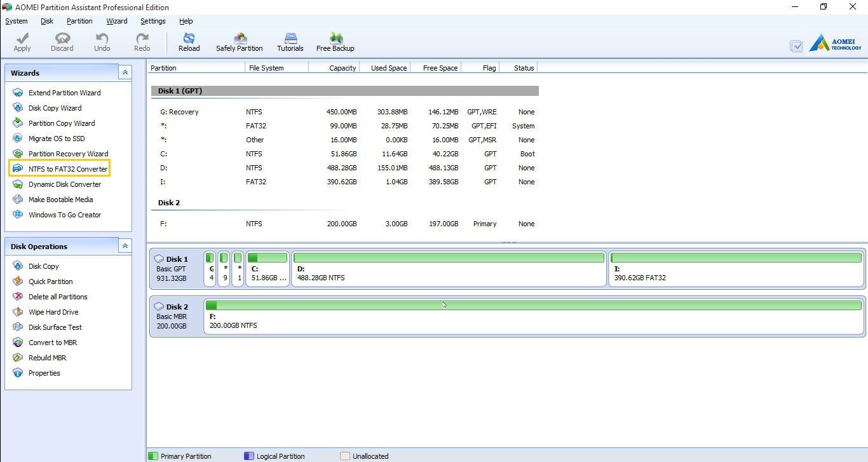Choose the Convert to MBR link
Screen dimensions: 868x462
tap(53, 343)
